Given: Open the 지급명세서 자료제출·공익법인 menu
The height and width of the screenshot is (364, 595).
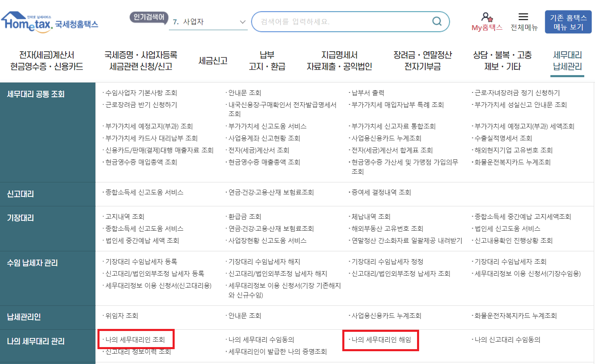Looking at the screenshot, I should click(339, 59).
